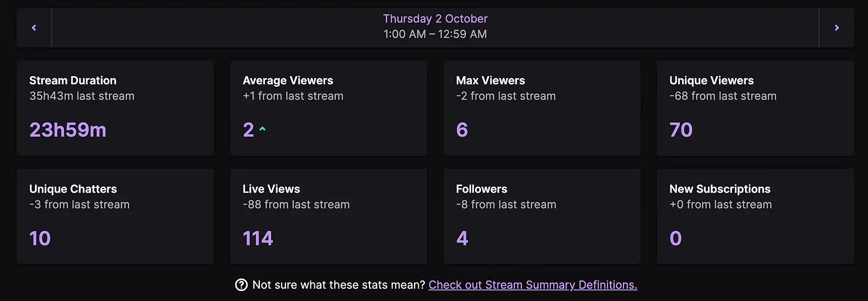
Task: Select the Followers card title
Action: pyautogui.click(x=482, y=189)
